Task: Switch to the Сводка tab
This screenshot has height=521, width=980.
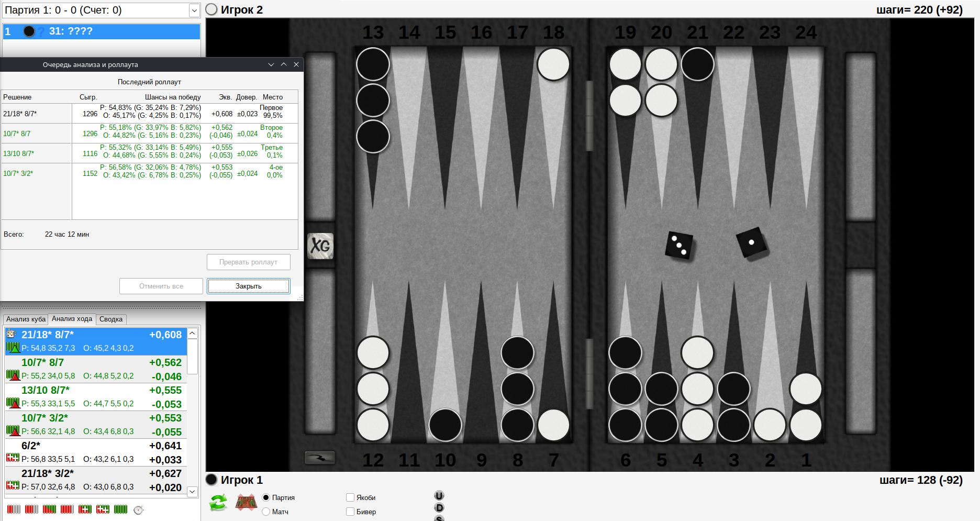Action: (111, 319)
